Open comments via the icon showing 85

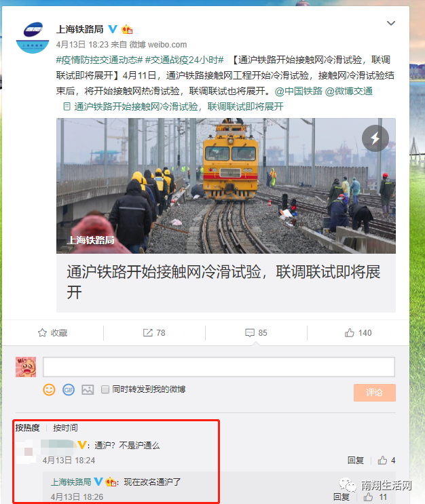pos(256,332)
